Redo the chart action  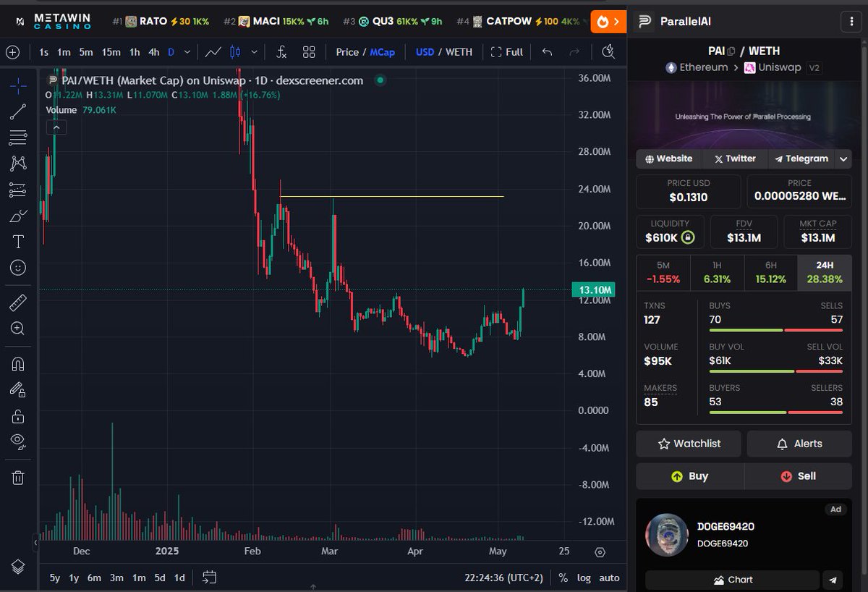pos(574,52)
